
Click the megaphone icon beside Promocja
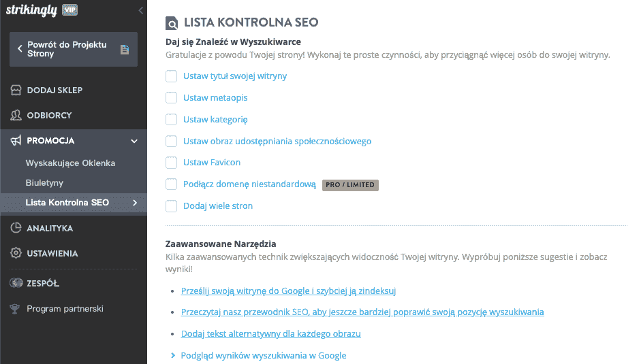pyautogui.click(x=16, y=140)
